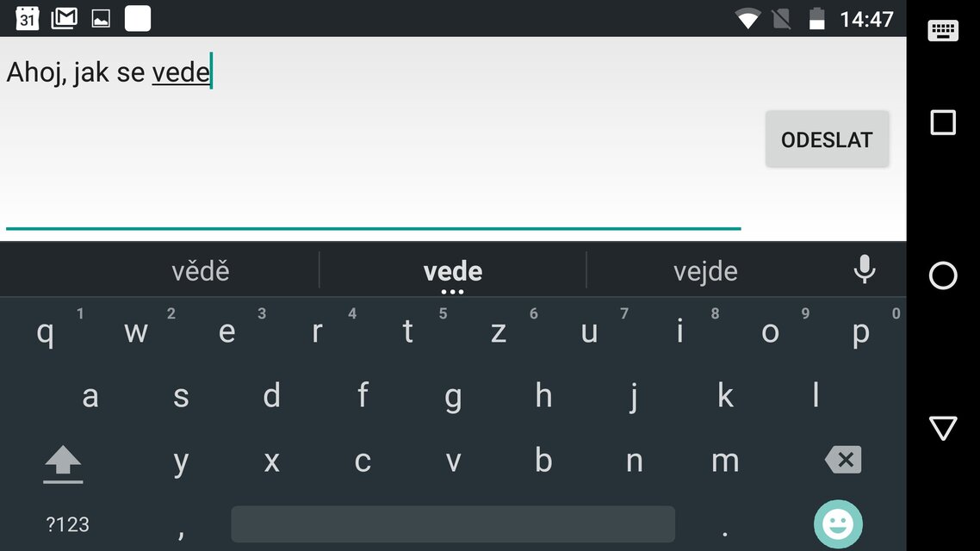Expand more suggestions under "vede"

[452, 292]
